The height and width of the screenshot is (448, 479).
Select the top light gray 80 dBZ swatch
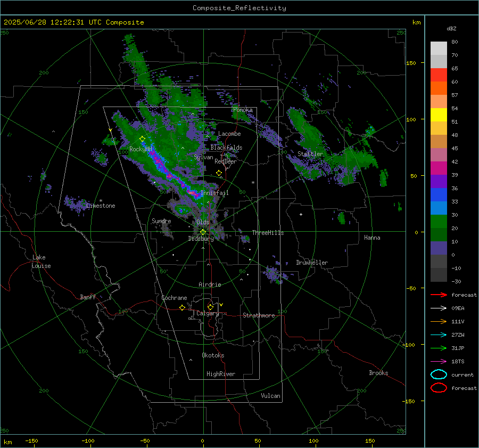439,48
